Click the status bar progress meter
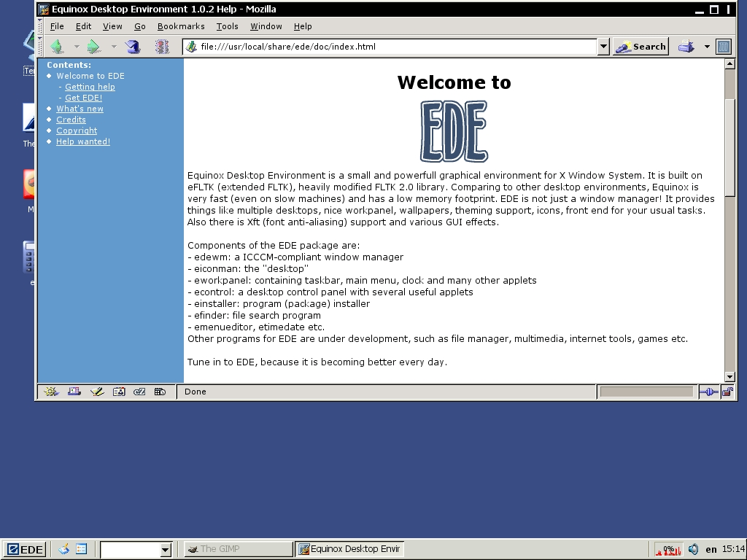 coord(646,392)
